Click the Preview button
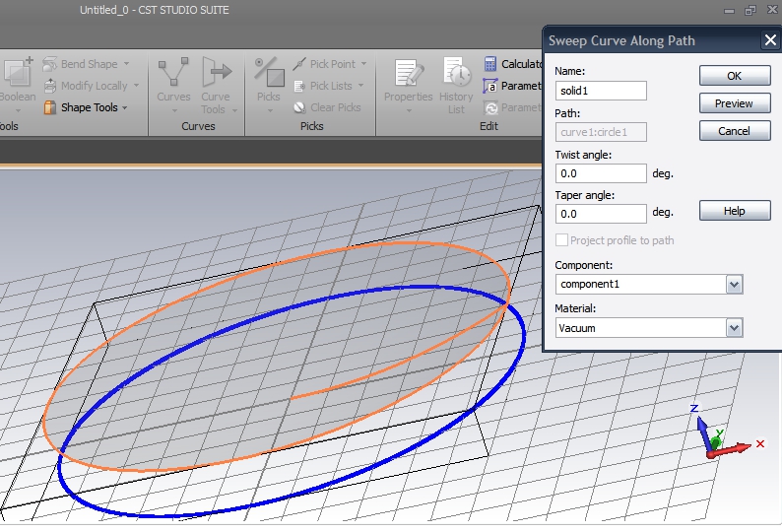The width and height of the screenshot is (782, 532). (x=734, y=103)
